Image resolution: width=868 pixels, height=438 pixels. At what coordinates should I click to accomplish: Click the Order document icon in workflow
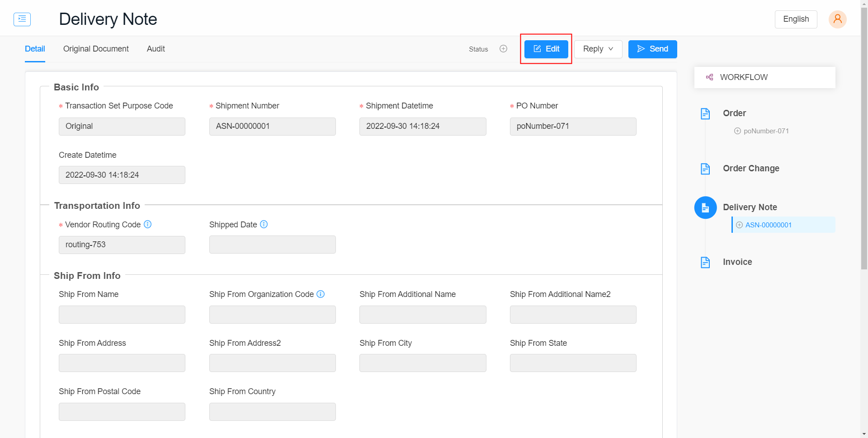click(705, 113)
